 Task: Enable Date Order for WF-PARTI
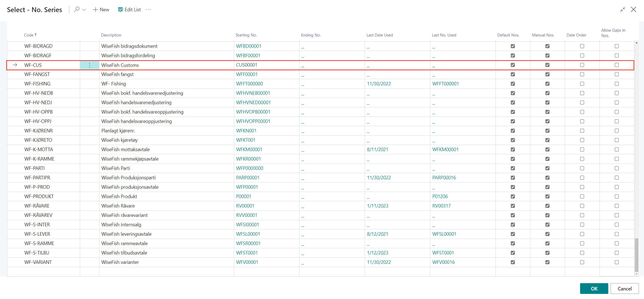click(582, 168)
